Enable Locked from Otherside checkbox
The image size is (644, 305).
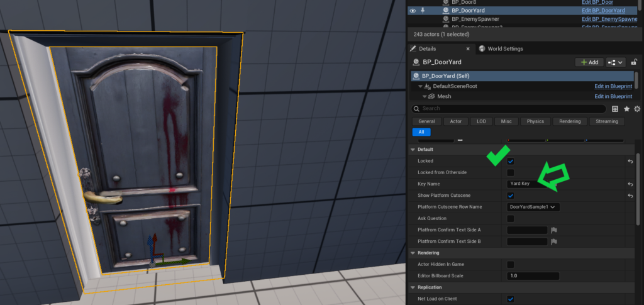pyautogui.click(x=511, y=172)
